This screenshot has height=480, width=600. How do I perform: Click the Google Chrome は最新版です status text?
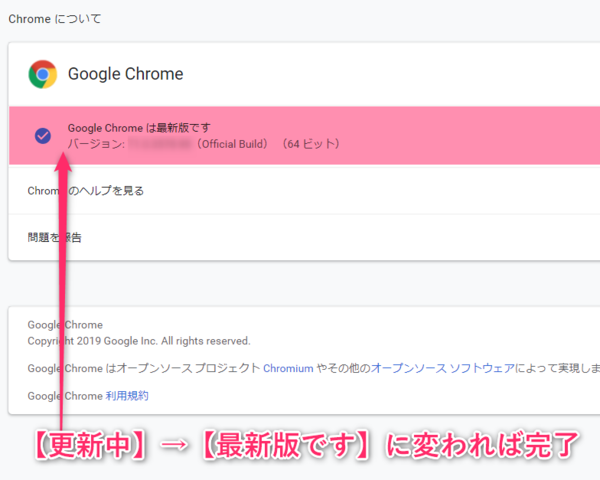click(139, 127)
